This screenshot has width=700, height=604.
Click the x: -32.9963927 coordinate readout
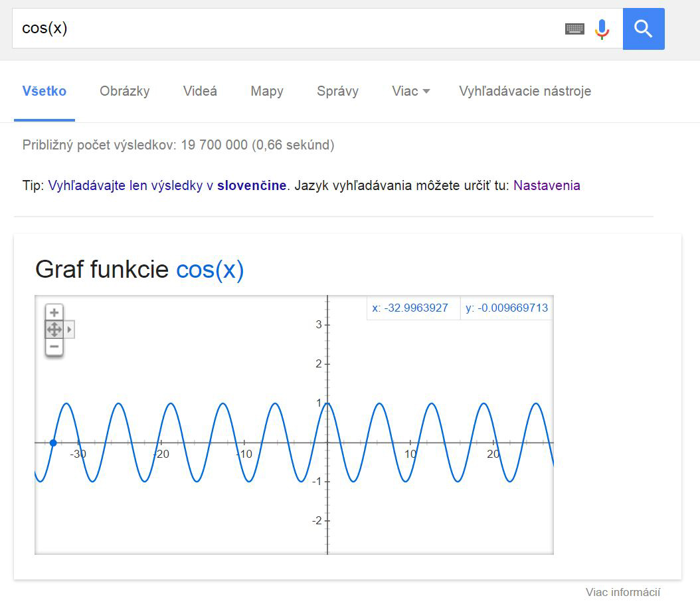click(x=410, y=308)
